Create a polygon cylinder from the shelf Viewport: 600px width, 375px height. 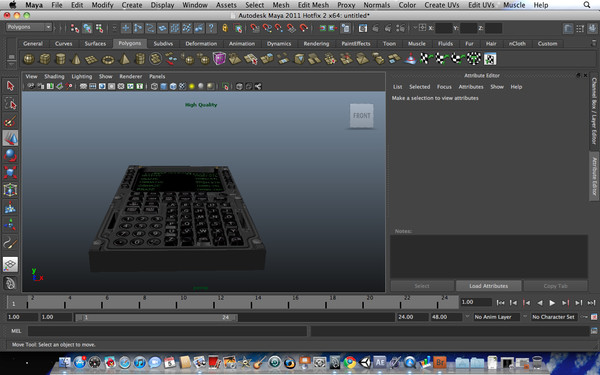pos(60,59)
